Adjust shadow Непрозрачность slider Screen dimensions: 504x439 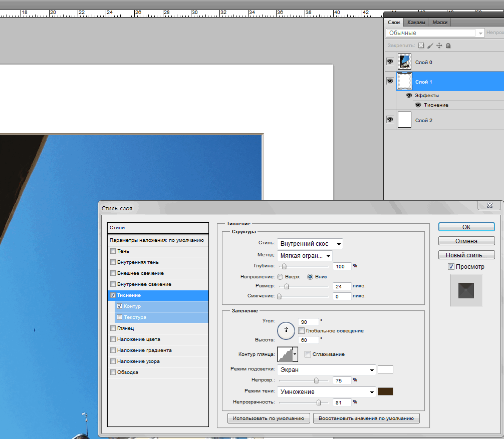click(x=319, y=402)
